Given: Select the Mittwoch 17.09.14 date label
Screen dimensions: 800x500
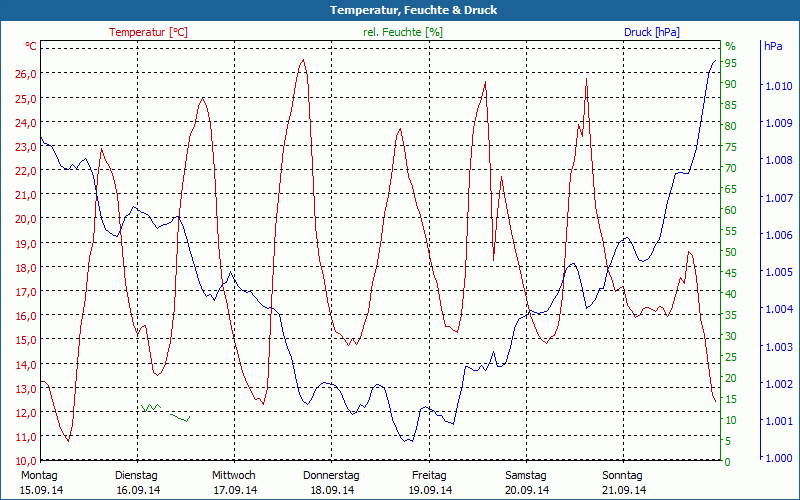Looking at the screenshot, I should point(234,482).
